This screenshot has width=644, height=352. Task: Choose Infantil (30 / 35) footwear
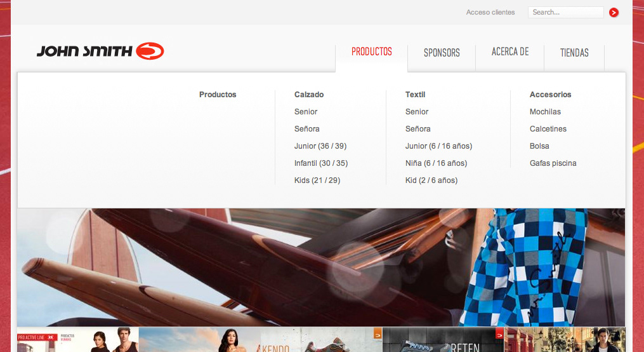(321, 163)
